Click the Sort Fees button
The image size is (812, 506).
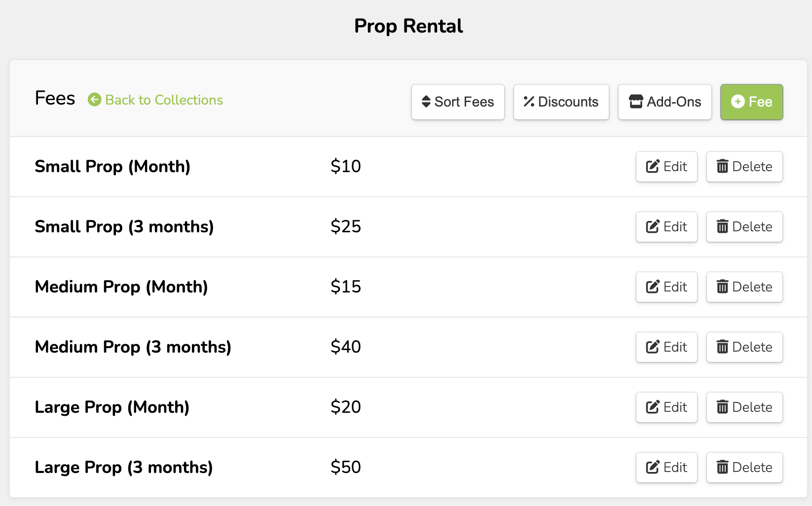point(458,102)
